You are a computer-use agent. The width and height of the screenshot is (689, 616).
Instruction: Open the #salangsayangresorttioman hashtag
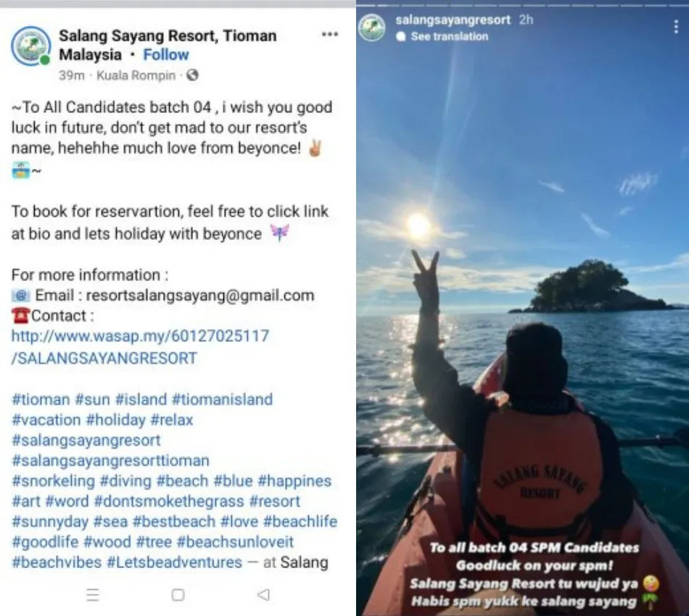coord(111,460)
